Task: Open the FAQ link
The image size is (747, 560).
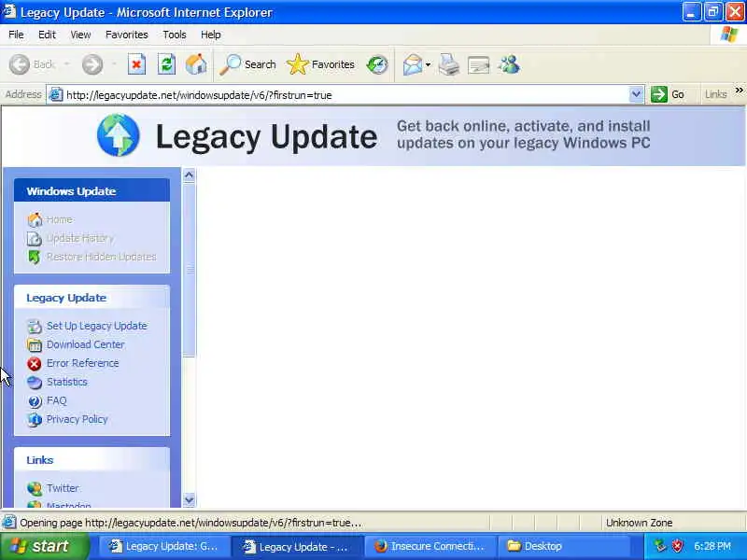Action: [56, 400]
